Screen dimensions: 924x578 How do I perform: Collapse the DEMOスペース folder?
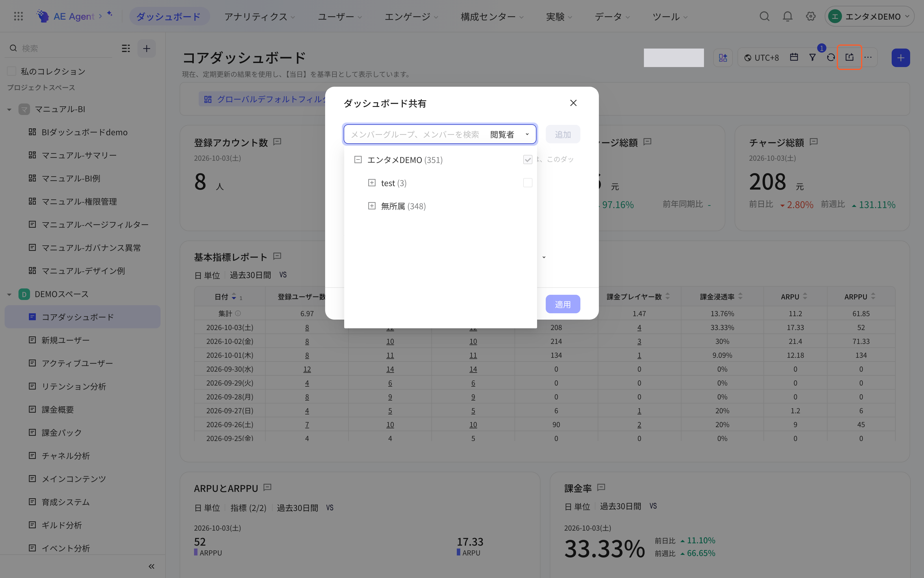9,294
